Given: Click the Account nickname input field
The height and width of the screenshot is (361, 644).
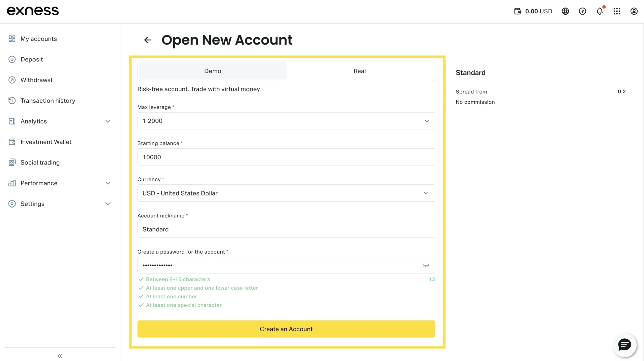Looking at the screenshot, I should (x=286, y=229).
